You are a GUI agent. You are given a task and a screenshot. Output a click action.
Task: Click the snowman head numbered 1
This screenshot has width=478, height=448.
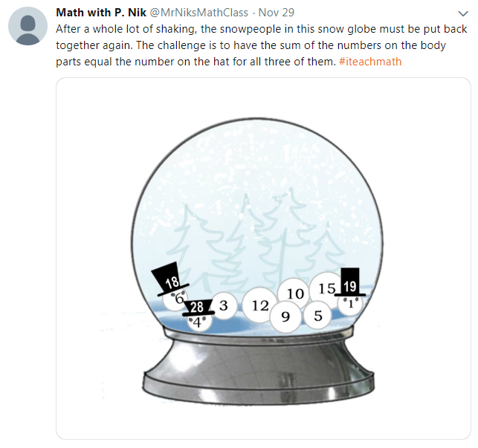351,305
